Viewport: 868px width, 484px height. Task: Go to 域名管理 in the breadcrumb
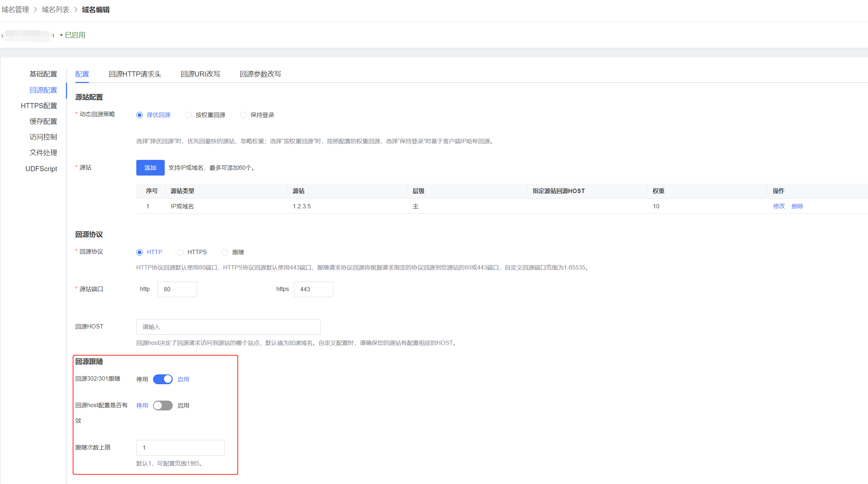coord(15,9)
